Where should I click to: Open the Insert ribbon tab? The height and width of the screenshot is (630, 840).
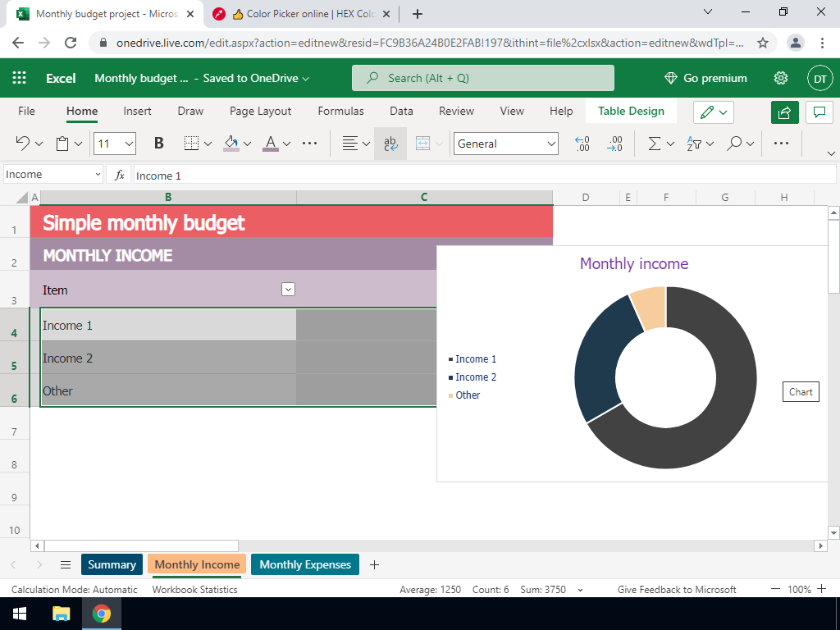coord(137,111)
